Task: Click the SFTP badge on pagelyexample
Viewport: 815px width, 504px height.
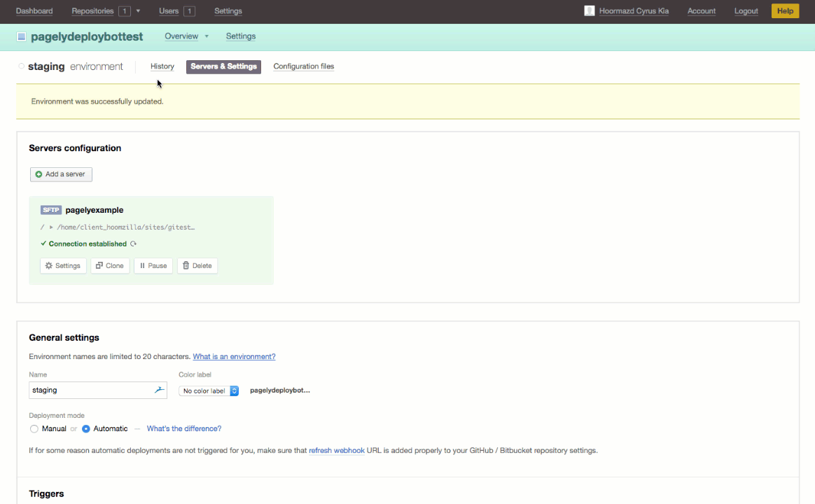Action: [51, 210]
